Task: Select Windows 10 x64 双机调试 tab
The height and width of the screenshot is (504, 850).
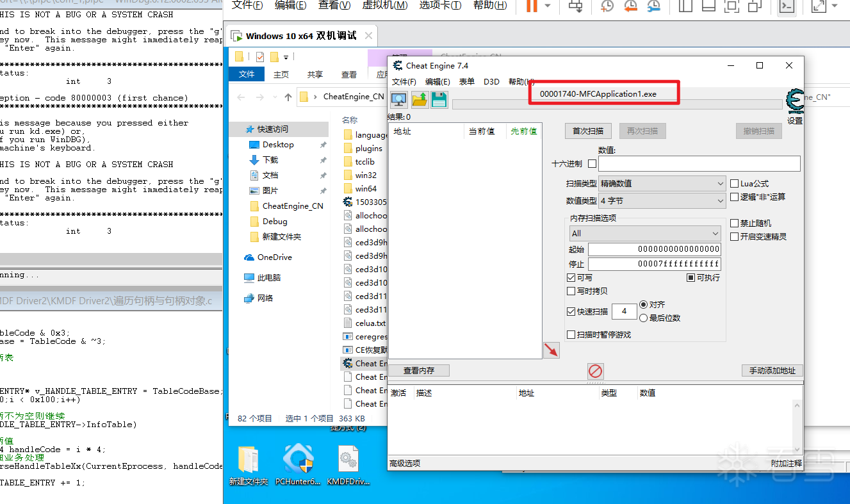Action: click(x=302, y=36)
